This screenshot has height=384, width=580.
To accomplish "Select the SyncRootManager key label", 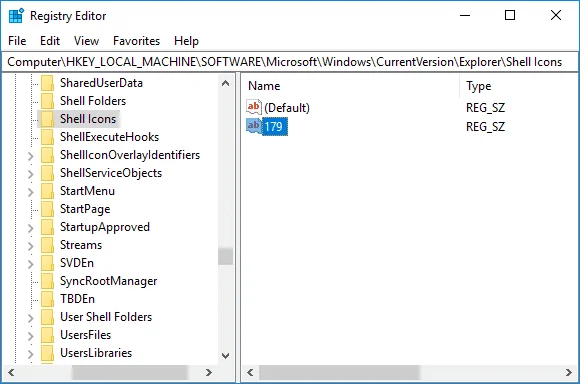I will point(108,281).
